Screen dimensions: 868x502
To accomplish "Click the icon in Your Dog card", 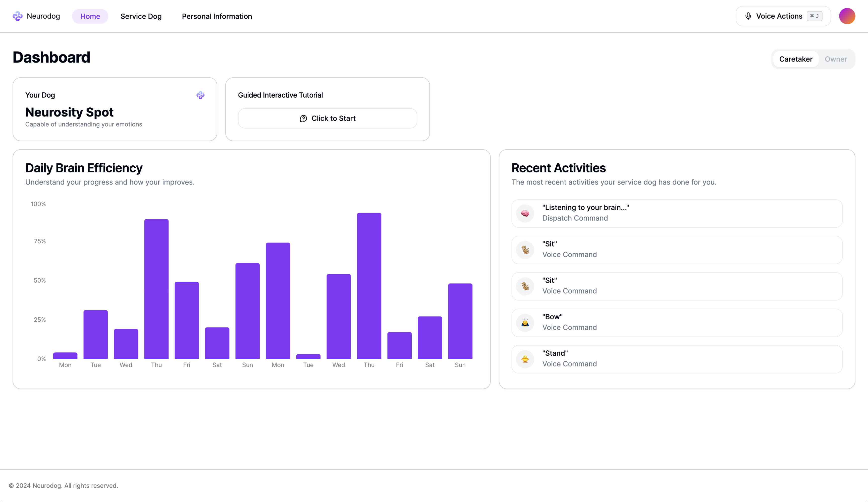I will coord(200,95).
